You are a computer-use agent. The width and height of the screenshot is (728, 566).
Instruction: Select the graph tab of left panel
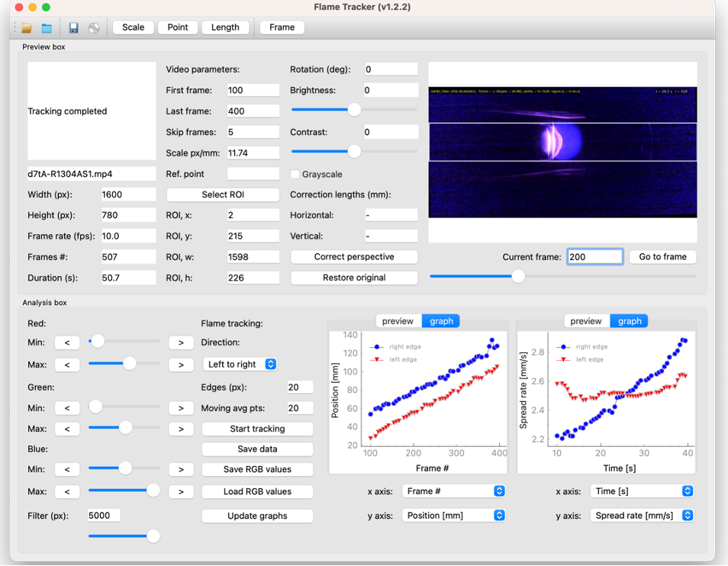click(441, 321)
